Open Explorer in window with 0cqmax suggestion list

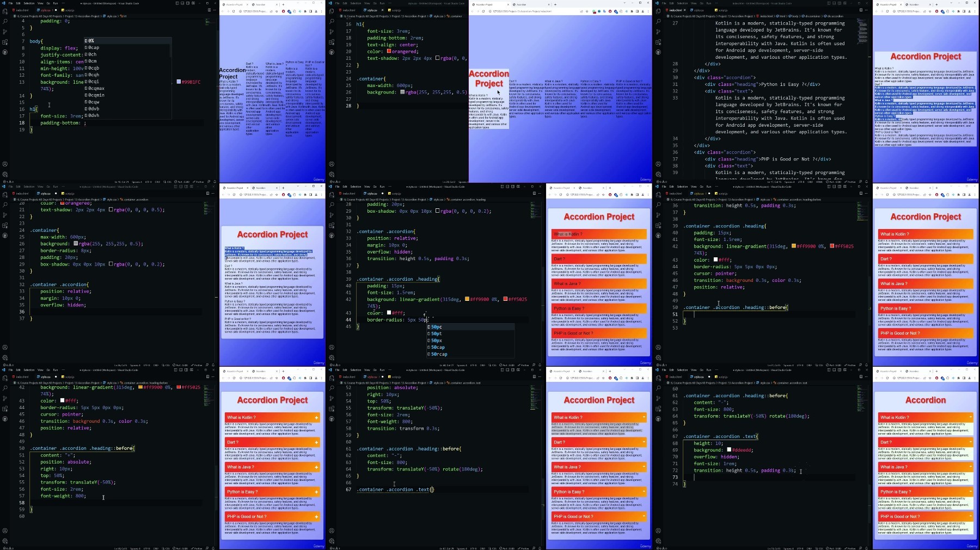[5, 11]
